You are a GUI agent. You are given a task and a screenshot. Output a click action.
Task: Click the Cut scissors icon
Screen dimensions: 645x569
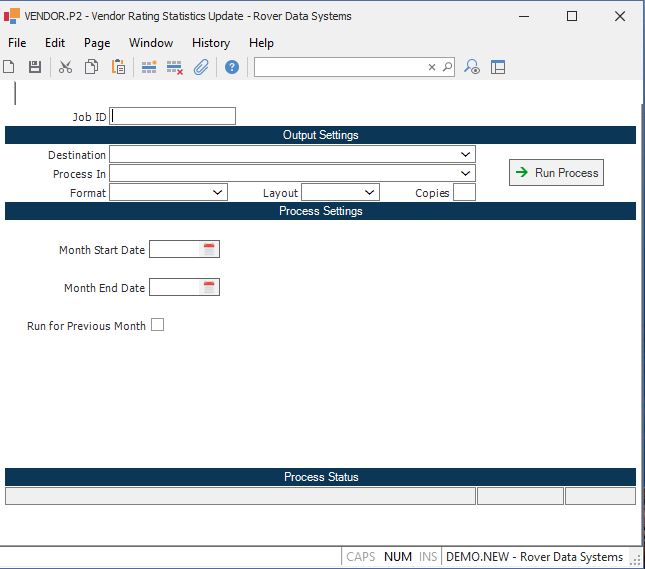(x=65, y=67)
